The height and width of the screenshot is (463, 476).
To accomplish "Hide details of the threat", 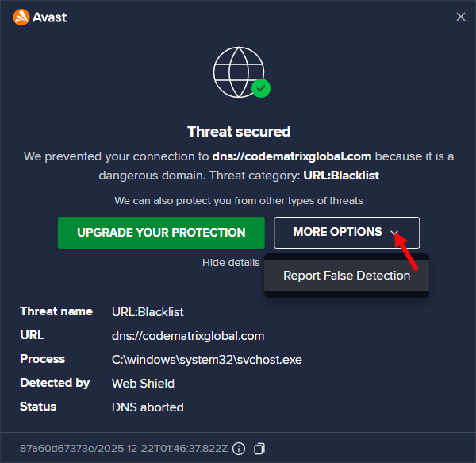I will pos(231,262).
